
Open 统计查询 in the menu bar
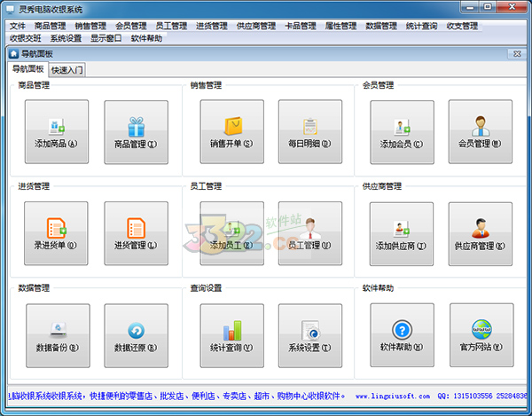click(422, 26)
